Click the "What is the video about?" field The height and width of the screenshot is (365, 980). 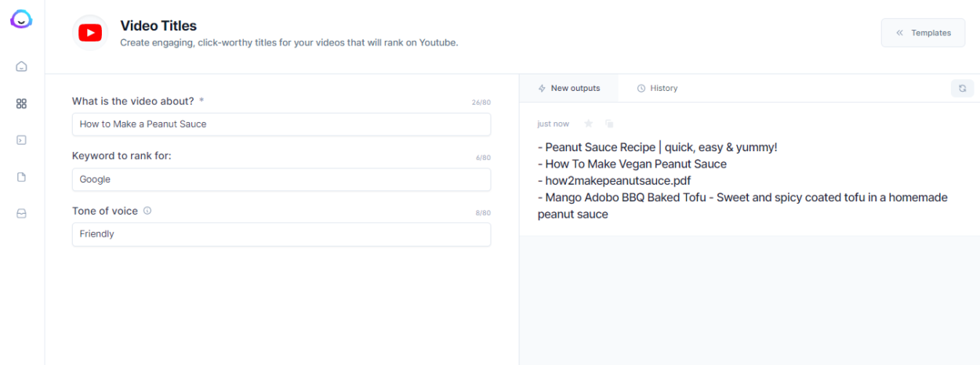[x=281, y=124]
